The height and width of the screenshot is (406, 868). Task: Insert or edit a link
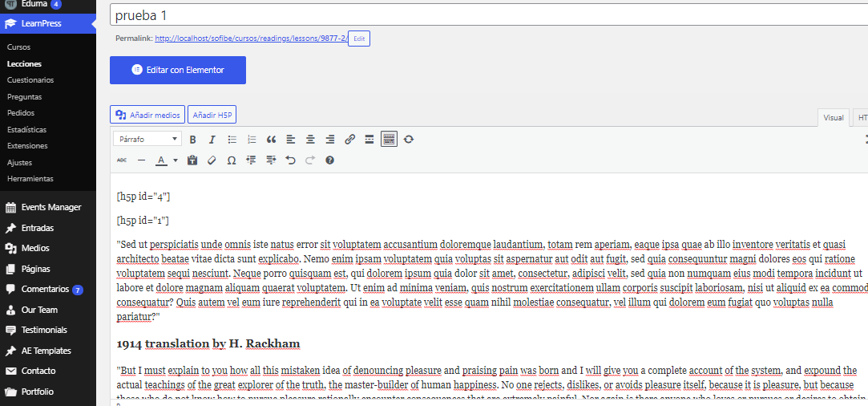point(350,140)
